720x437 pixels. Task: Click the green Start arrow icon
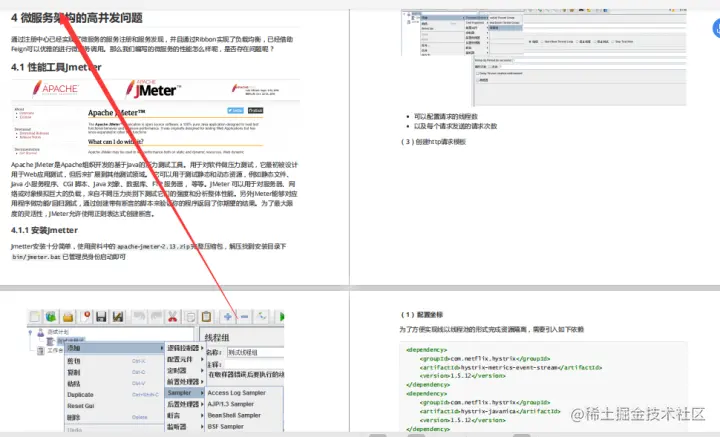point(281,316)
